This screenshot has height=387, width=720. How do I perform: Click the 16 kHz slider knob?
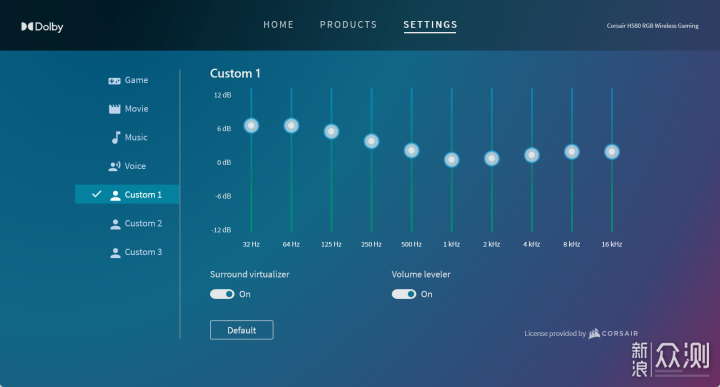tap(612, 151)
